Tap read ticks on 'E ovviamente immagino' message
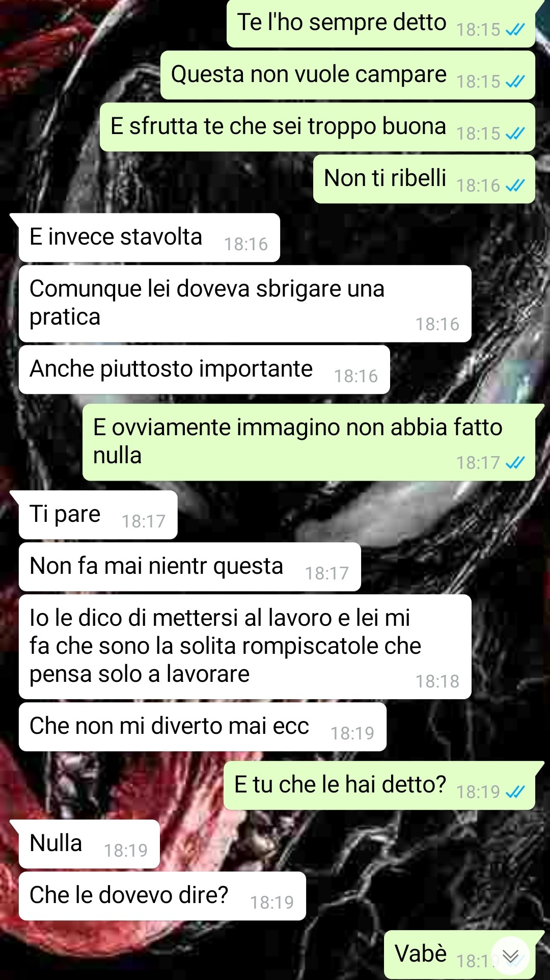The height and width of the screenshot is (980, 550). pos(515,463)
